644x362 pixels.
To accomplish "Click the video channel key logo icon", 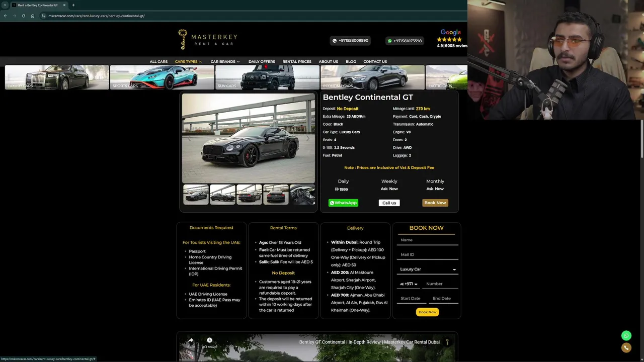I will click(x=447, y=342).
